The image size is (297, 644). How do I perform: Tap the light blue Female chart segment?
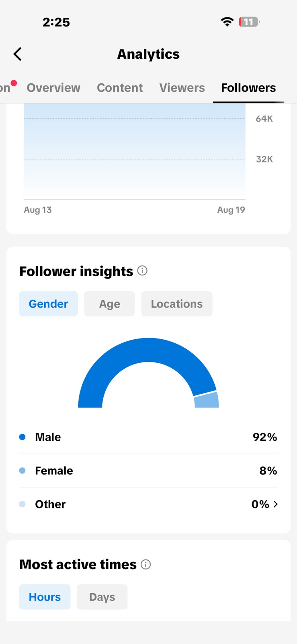(207, 400)
